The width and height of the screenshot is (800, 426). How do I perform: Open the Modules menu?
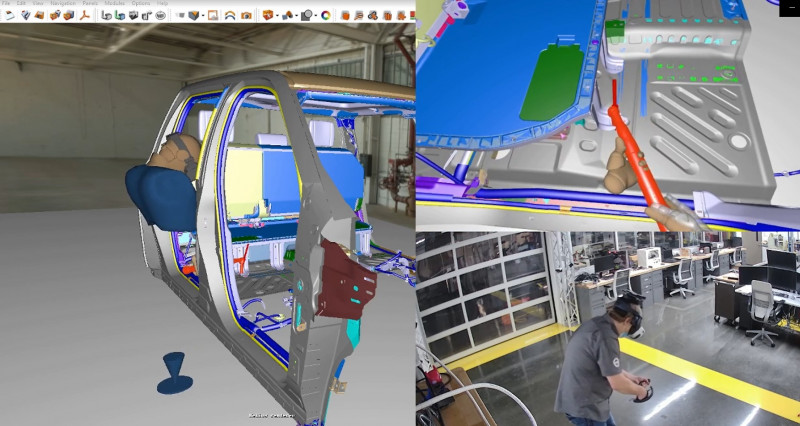pos(114,4)
